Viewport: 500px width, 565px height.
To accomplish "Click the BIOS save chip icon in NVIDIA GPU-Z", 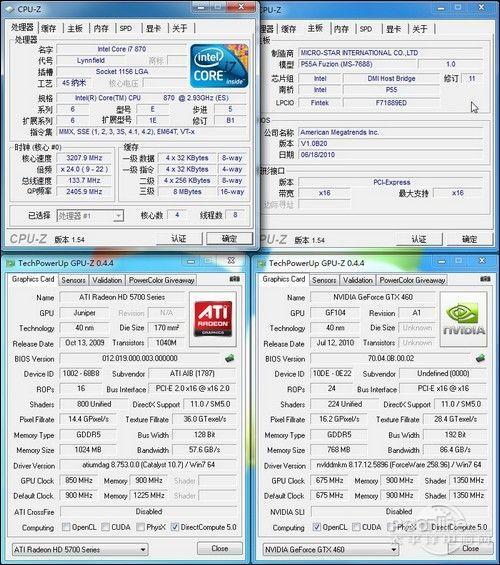I will tap(480, 358).
